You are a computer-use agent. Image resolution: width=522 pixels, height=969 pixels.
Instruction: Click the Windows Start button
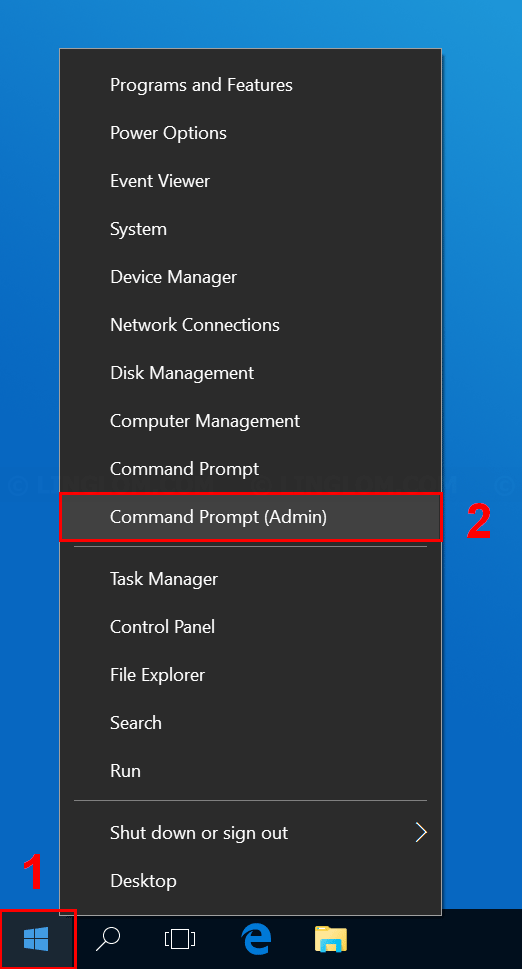coord(36,941)
